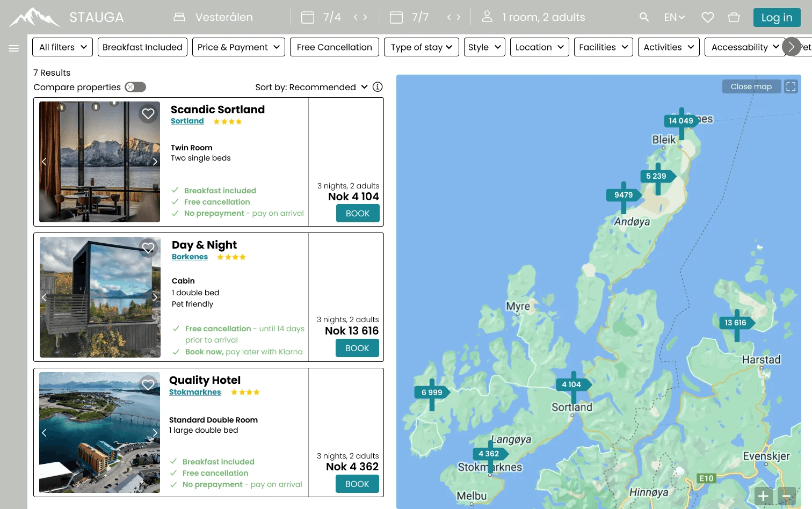Toggle Free Cancellation filter
This screenshot has width=812, height=509.
pos(334,47)
